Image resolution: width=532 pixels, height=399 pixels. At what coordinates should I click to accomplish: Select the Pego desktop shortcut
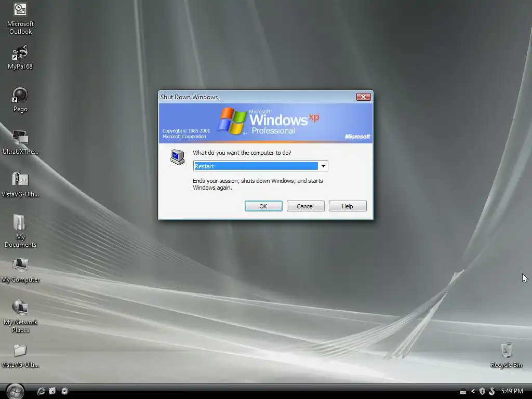pyautogui.click(x=20, y=99)
